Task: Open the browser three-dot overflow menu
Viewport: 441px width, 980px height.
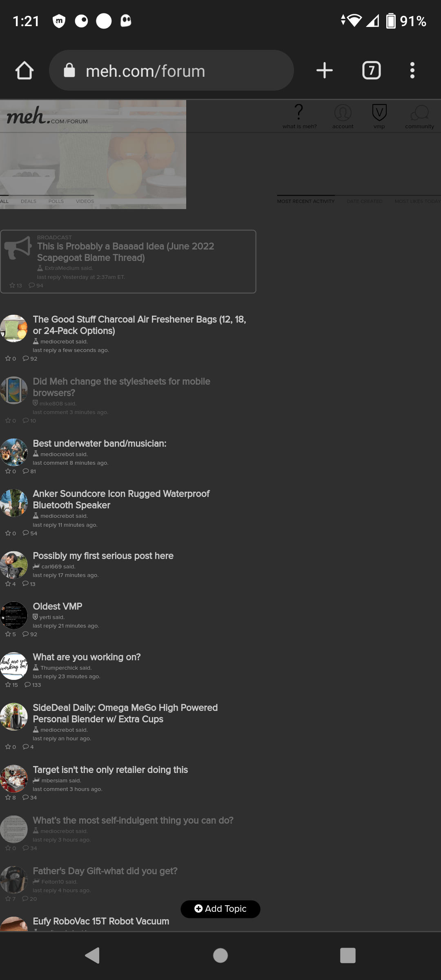Action: coord(412,70)
